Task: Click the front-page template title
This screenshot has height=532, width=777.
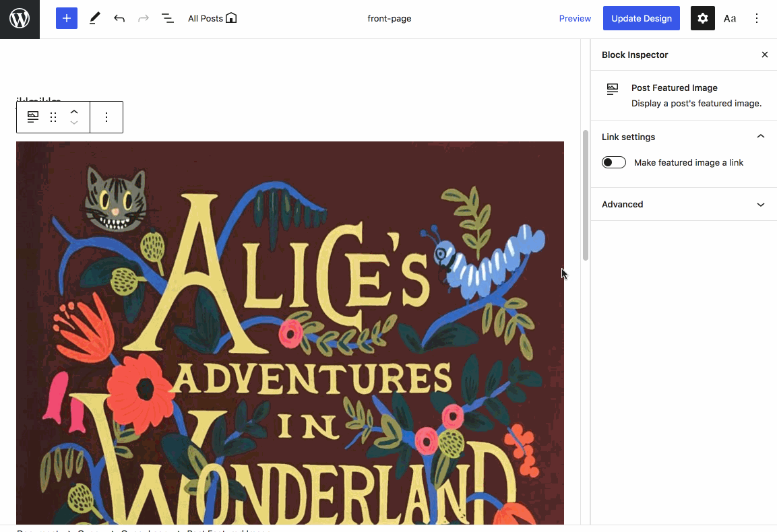Action: click(x=389, y=18)
